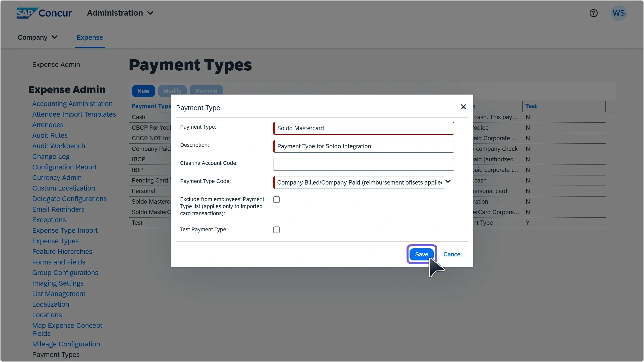
Task: Open Audit Workbench
Action: [x=59, y=146]
